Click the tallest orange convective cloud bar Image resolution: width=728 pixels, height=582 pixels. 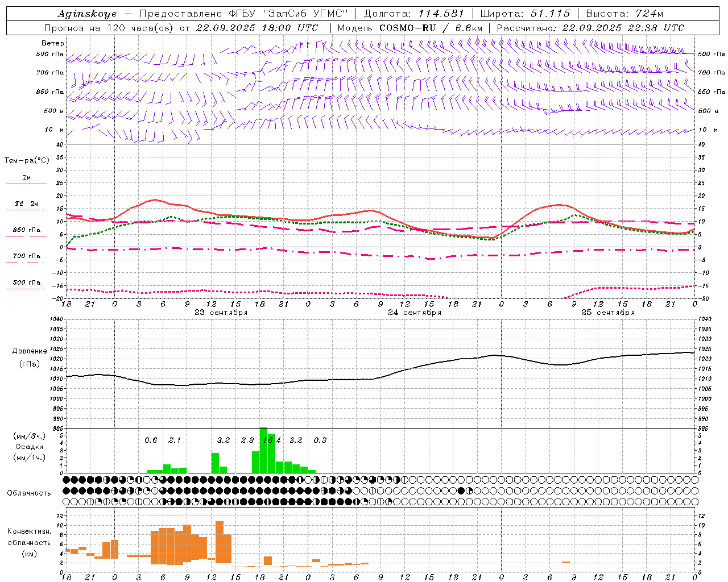(x=220, y=541)
